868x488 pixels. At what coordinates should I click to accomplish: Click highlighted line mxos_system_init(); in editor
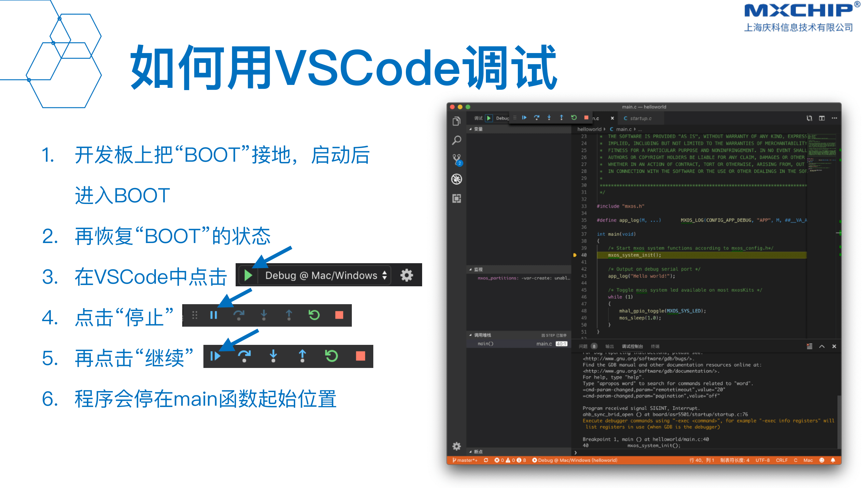[x=702, y=255]
